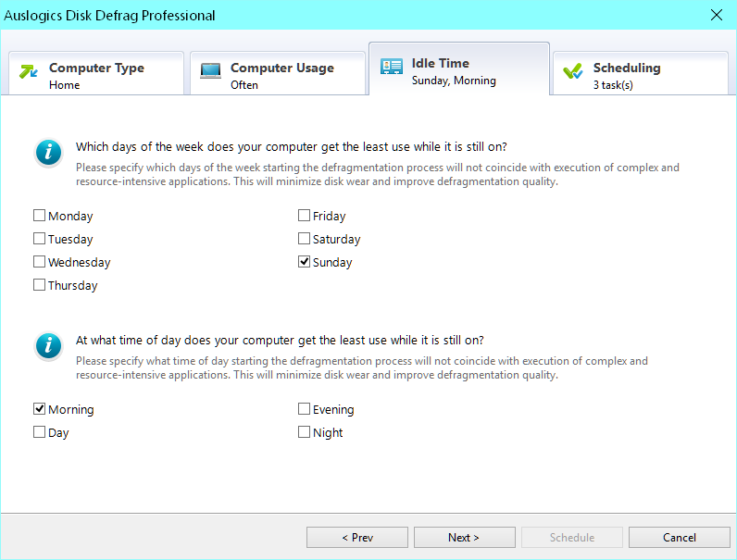
Task: Click the '3 task(s)' scheduling subtitle
Action: click(613, 85)
